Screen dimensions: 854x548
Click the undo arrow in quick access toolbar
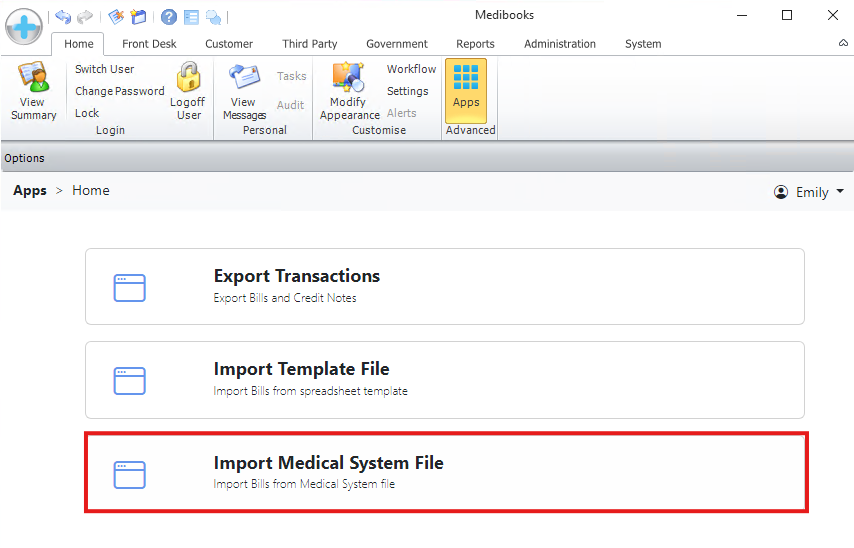click(63, 16)
